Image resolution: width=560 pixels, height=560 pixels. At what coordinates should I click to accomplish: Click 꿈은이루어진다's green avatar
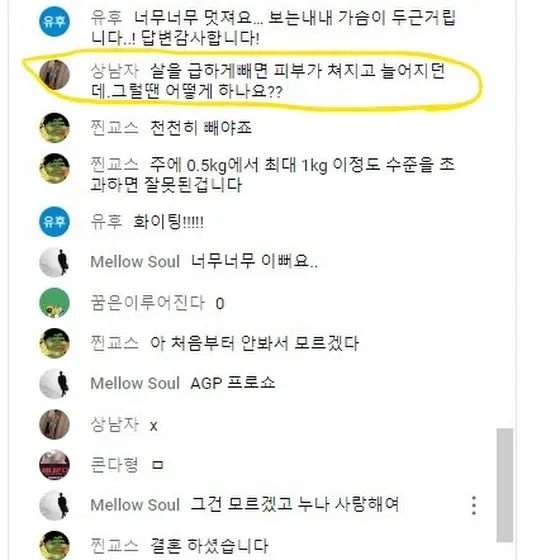click(x=54, y=302)
